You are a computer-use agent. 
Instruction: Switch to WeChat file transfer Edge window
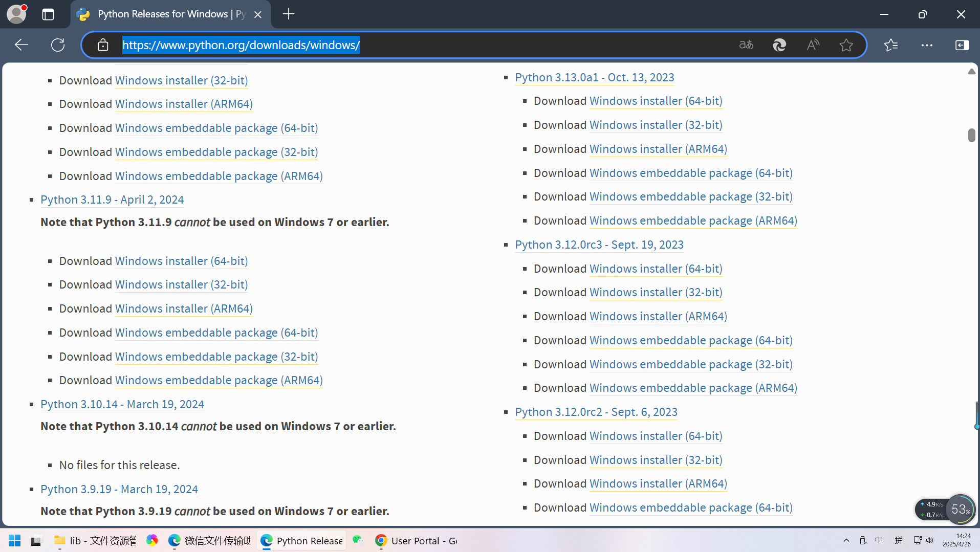pyautogui.click(x=210, y=541)
